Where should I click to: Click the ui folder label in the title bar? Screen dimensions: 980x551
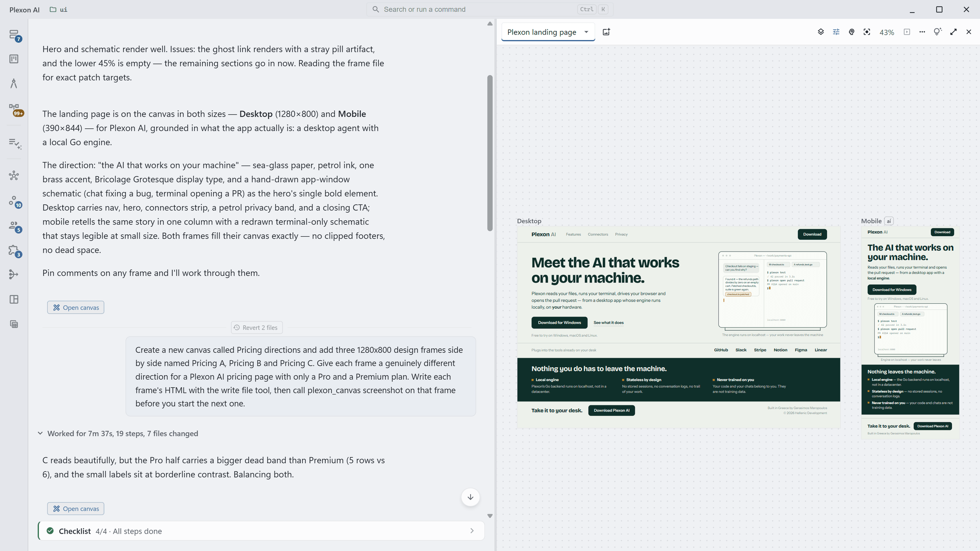coord(59,9)
